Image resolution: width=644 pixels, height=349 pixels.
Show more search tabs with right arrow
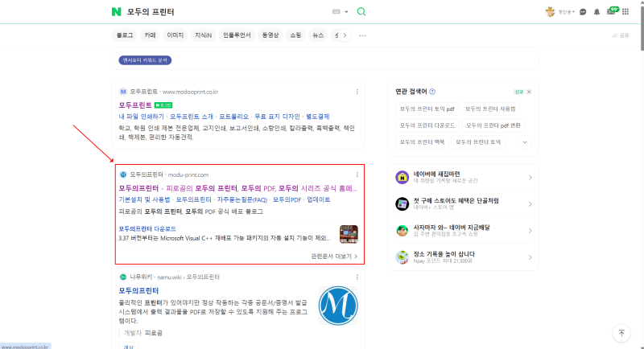pyautogui.click(x=345, y=35)
